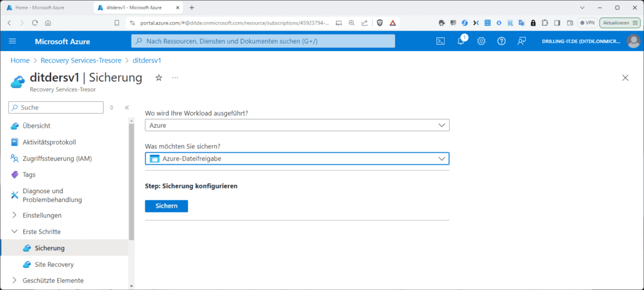Click the Zugriffssteuerung (IAM) people icon
The image size is (644, 290).
point(15,159)
